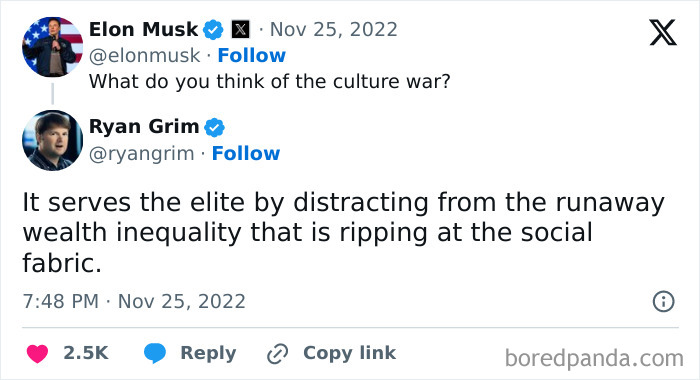700x380 pixels.
Task: Open the 7:48 PM Nov 25, 2022 timestamp
Action: click(134, 301)
